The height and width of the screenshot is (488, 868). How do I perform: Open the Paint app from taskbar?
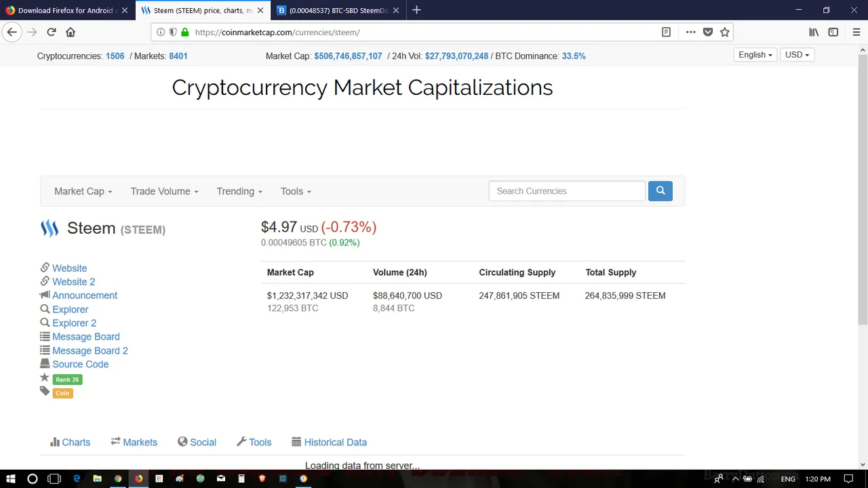pos(180,479)
